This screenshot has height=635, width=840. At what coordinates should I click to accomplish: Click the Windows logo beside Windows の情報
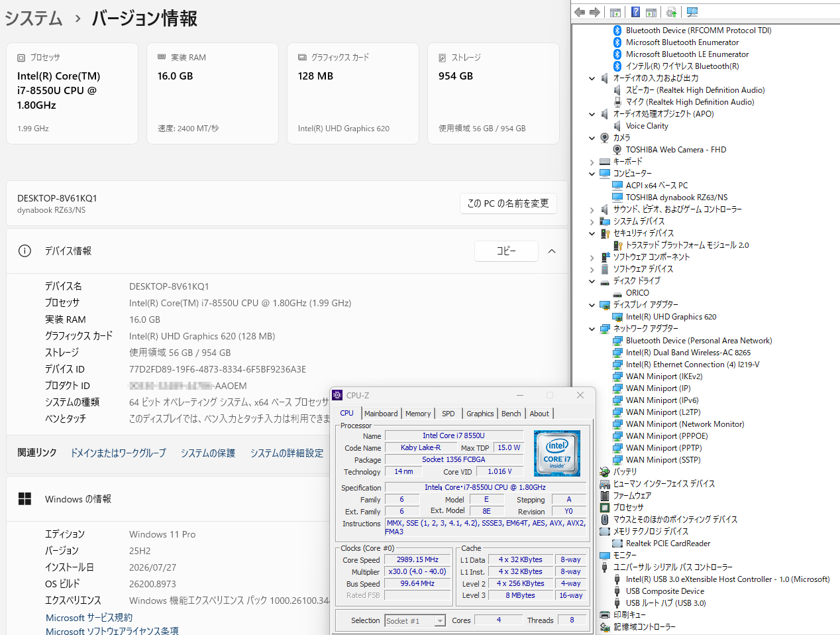[25, 498]
